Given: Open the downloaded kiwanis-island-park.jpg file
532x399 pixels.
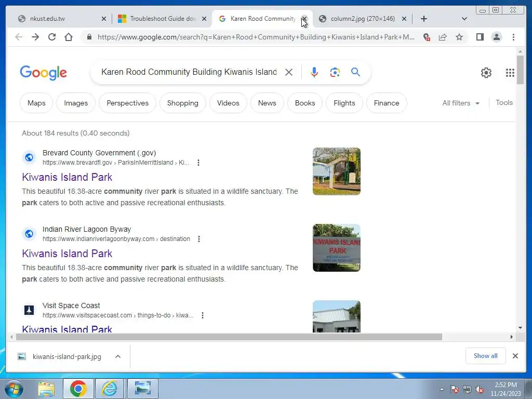Looking at the screenshot, I should 60,356.
